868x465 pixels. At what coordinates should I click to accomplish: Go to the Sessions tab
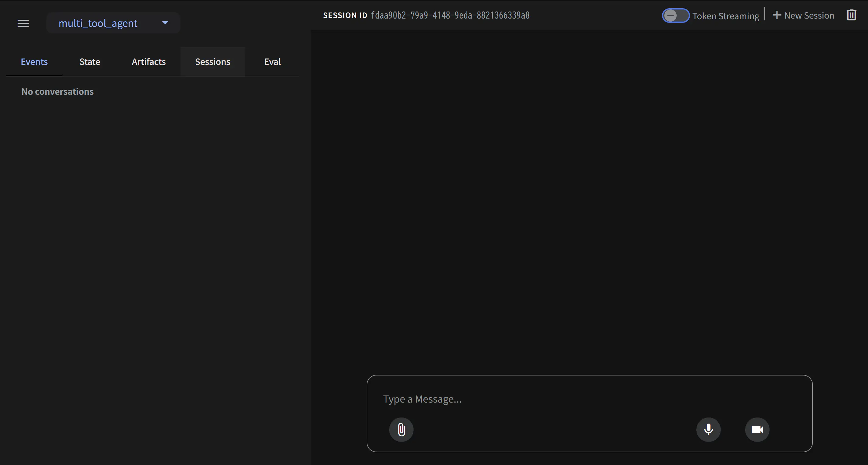coord(213,62)
